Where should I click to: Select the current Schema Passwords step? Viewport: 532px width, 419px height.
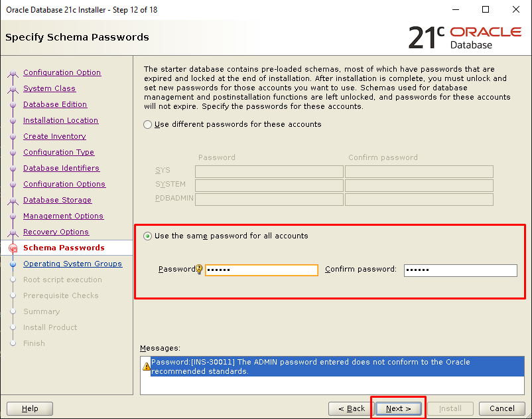coord(64,248)
